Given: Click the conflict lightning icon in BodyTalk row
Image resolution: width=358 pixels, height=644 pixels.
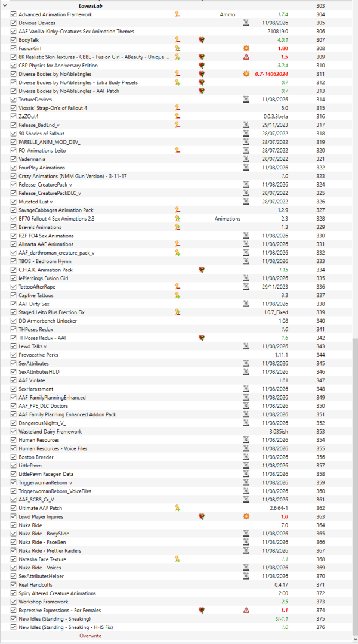Looking at the screenshot, I should 178,40.
